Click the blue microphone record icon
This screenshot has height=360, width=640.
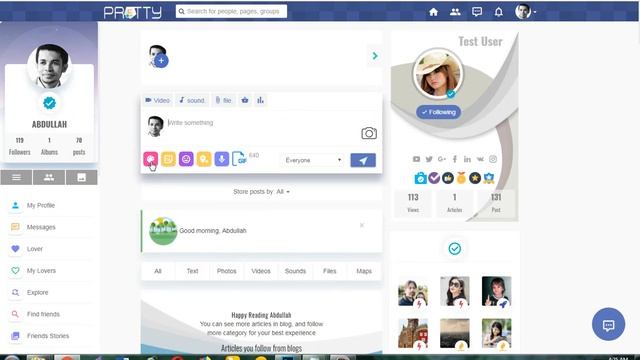(222, 159)
